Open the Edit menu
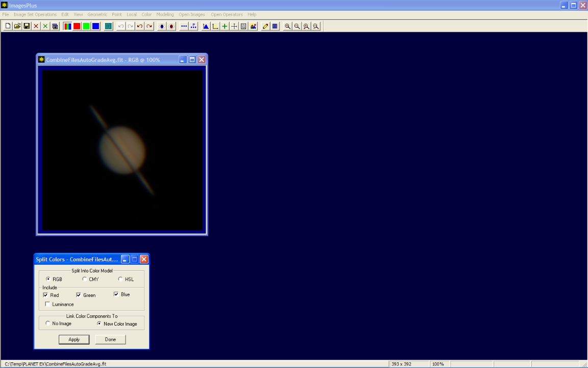The width and height of the screenshot is (588, 368). 65,14
